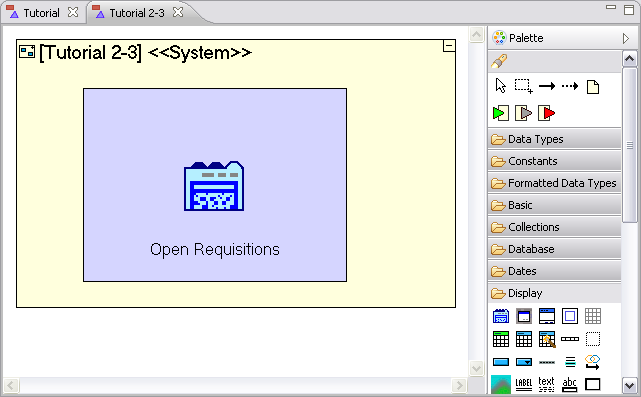Select the LABEL display element icon
This screenshot has height=397, width=641.
(524, 384)
